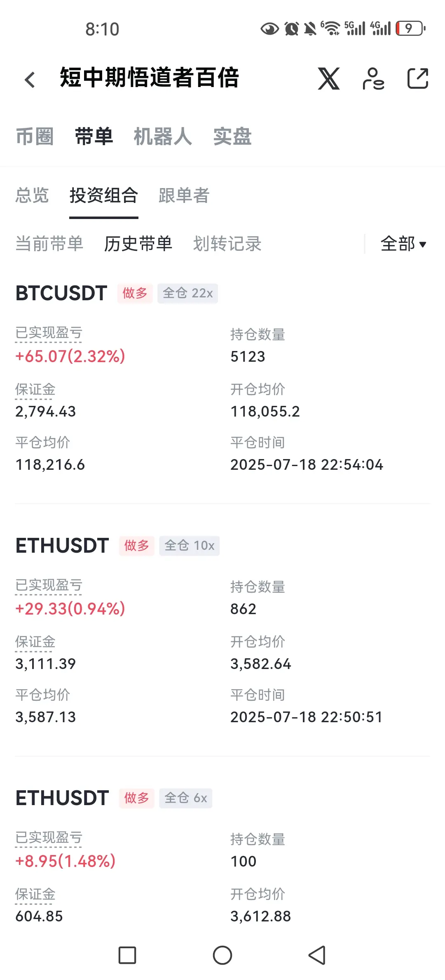Tap Android back triangle icon
This screenshot has width=445, height=980.
(317, 955)
